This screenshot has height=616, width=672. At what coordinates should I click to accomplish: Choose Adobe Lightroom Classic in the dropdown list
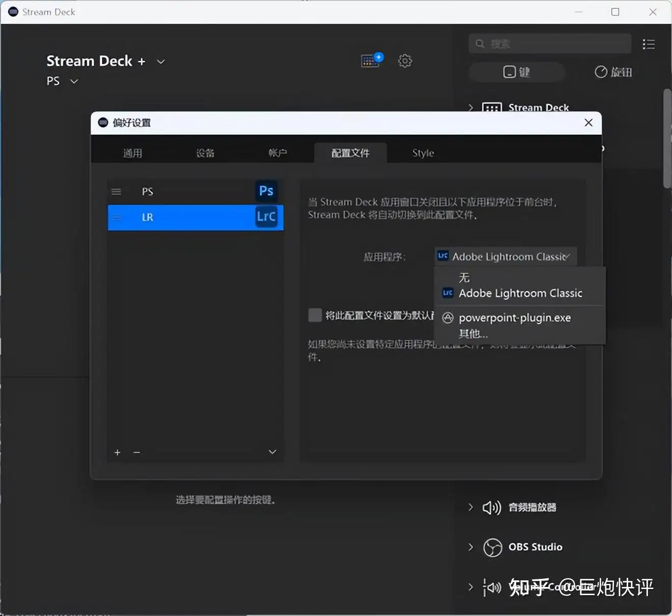coord(520,293)
